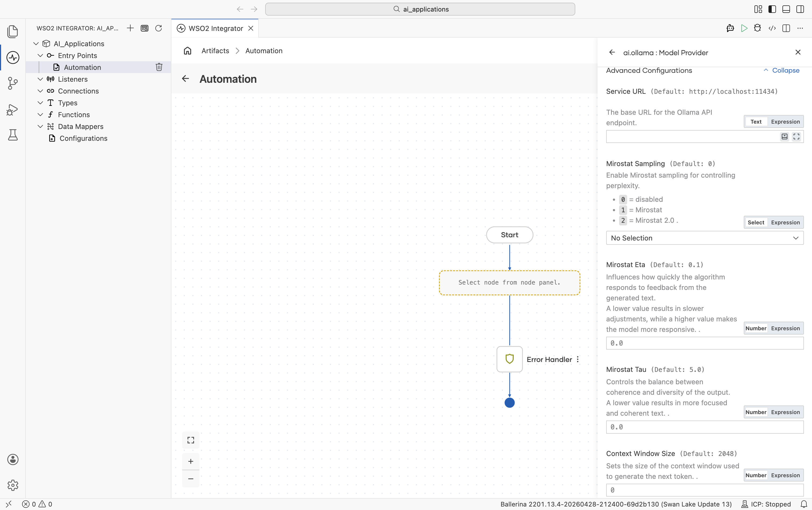Open the editor More Actions ellipsis
The height and width of the screenshot is (510, 812).
[x=800, y=28]
